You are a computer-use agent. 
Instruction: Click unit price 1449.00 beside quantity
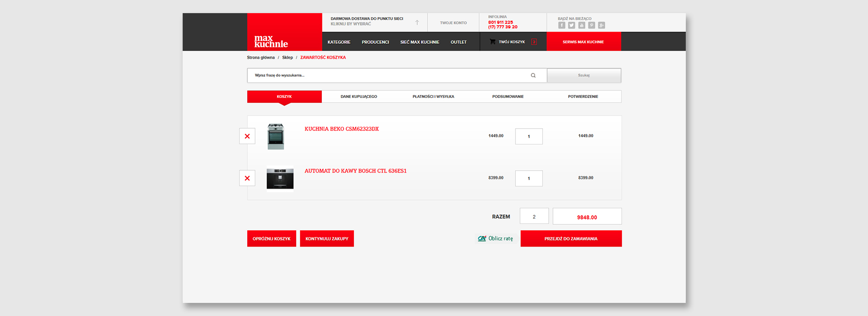tap(496, 136)
